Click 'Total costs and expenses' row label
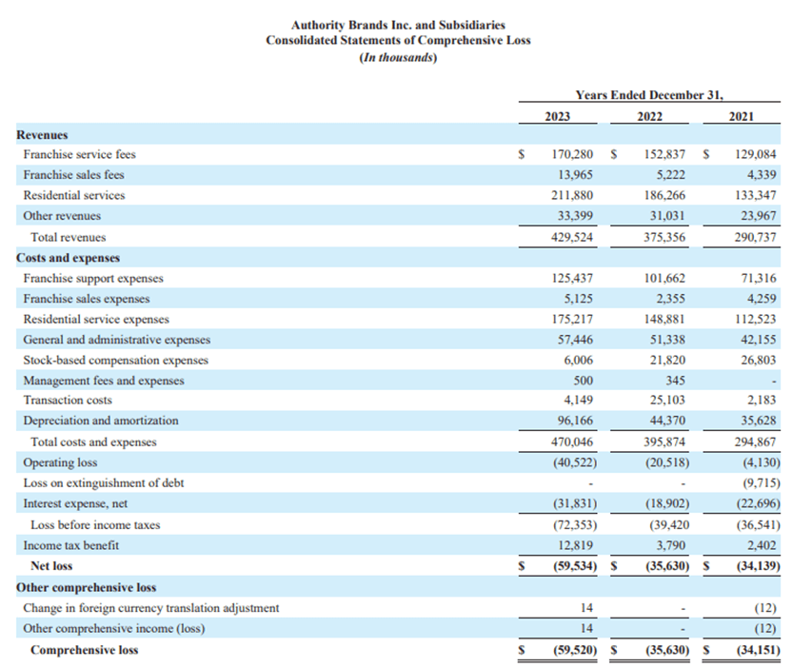The height and width of the screenshot is (668, 812). click(93, 442)
